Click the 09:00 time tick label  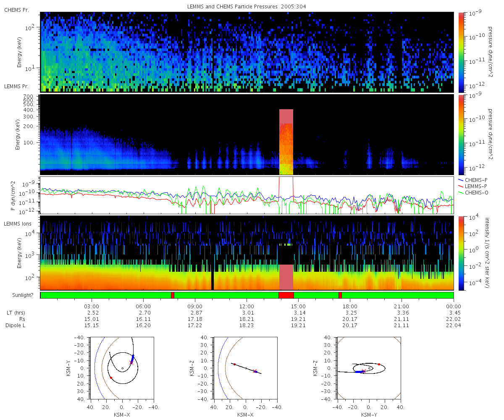[195, 306]
